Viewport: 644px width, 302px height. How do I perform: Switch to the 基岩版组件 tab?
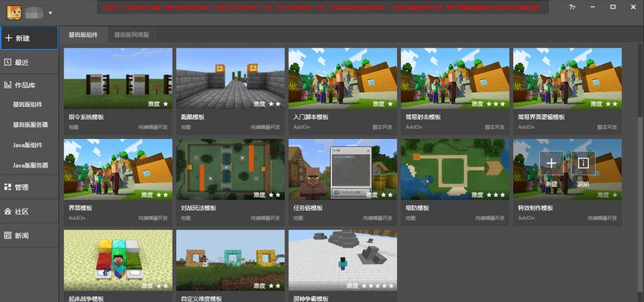83,35
